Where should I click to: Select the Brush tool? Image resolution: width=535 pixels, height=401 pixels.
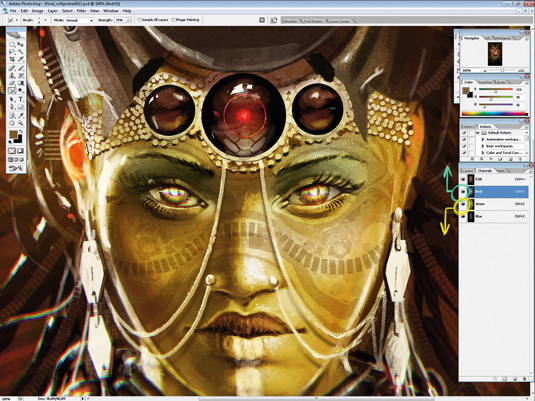pos(20,68)
